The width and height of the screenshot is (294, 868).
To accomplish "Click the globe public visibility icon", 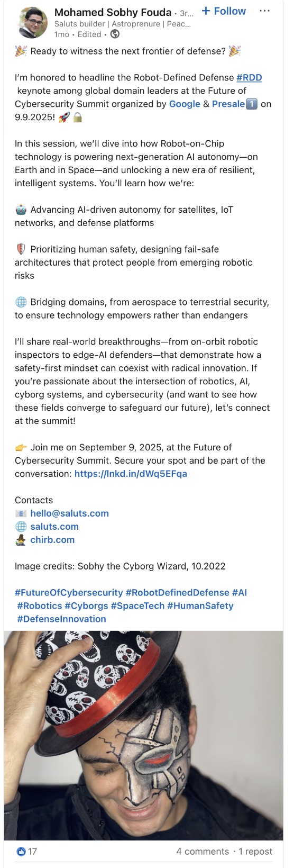I will (x=115, y=34).
